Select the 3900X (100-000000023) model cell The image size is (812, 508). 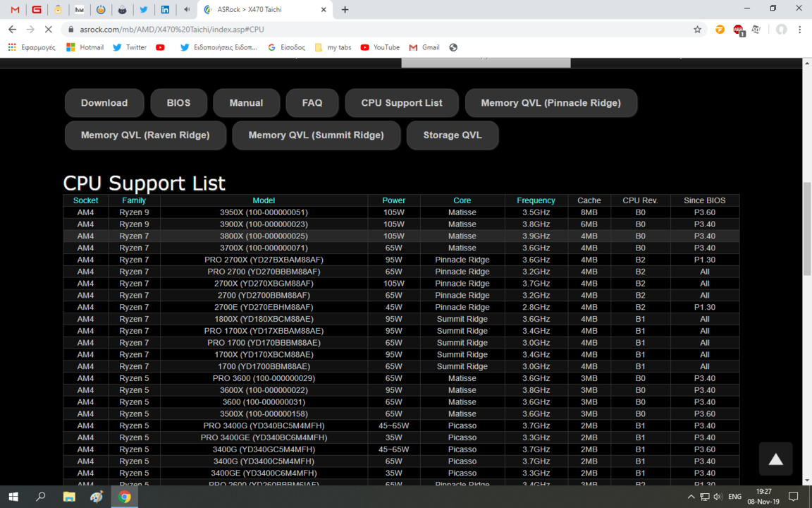pyautogui.click(x=264, y=224)
